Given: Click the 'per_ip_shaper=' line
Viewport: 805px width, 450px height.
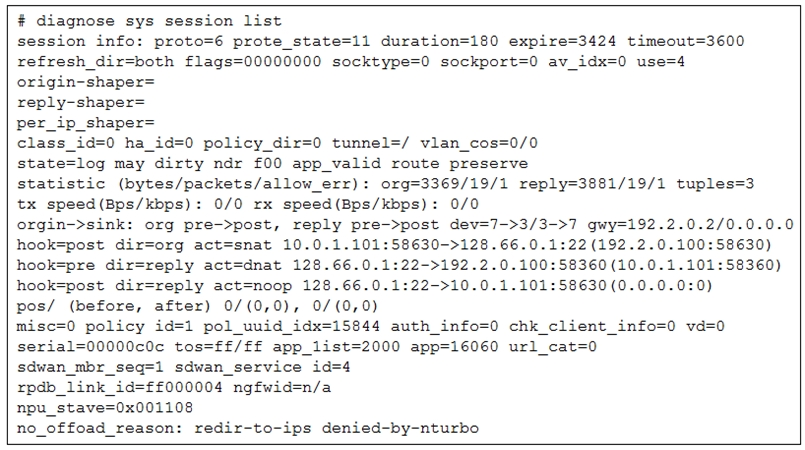Looking at the screenshot, I should tap(80, 123).
